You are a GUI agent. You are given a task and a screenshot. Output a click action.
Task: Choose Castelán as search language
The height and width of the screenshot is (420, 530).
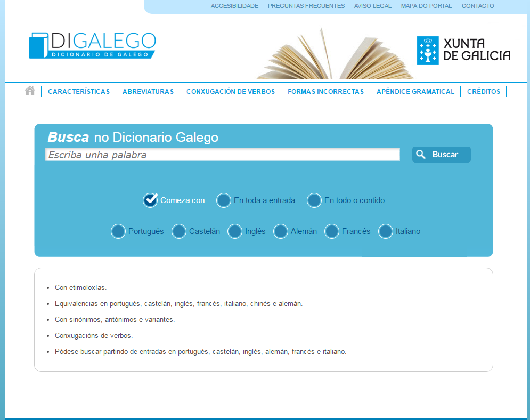coord(179,231)
